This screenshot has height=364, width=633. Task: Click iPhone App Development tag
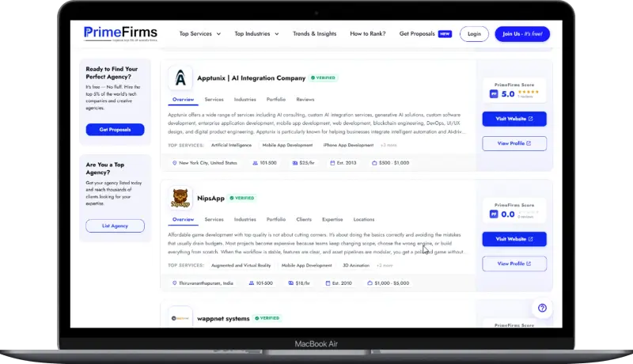(x=348, y=146)
